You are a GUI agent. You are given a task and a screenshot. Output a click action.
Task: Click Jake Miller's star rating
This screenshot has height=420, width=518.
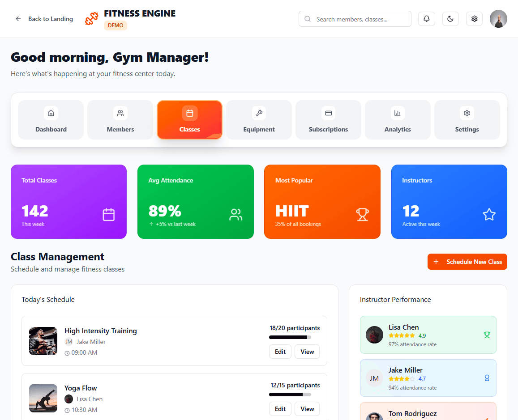point(402,379)
